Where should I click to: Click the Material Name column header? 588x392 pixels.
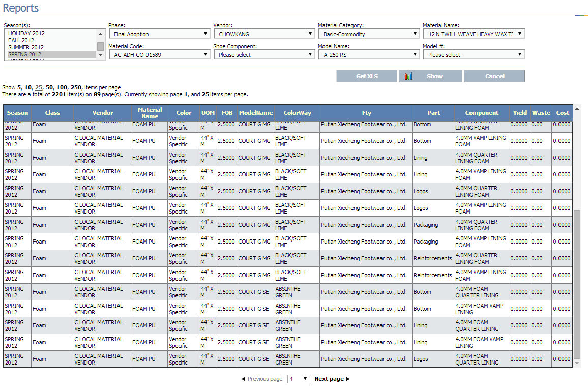(150, 113)
